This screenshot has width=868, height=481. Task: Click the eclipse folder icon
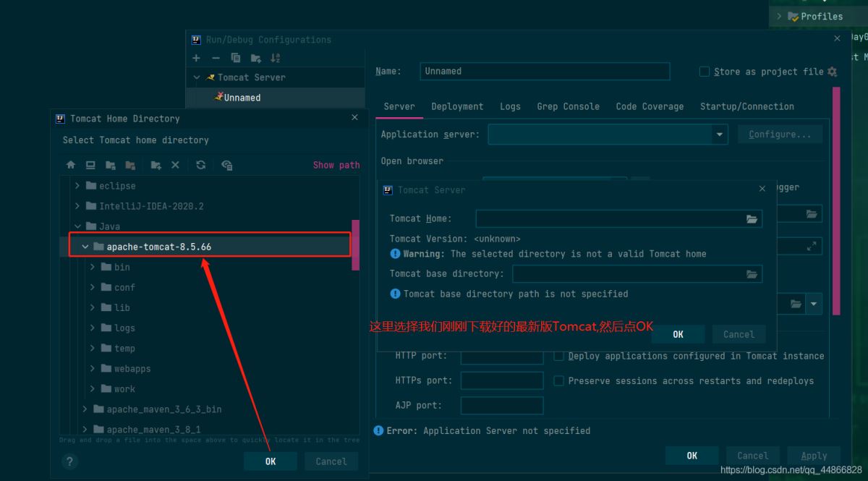(91, 186)
